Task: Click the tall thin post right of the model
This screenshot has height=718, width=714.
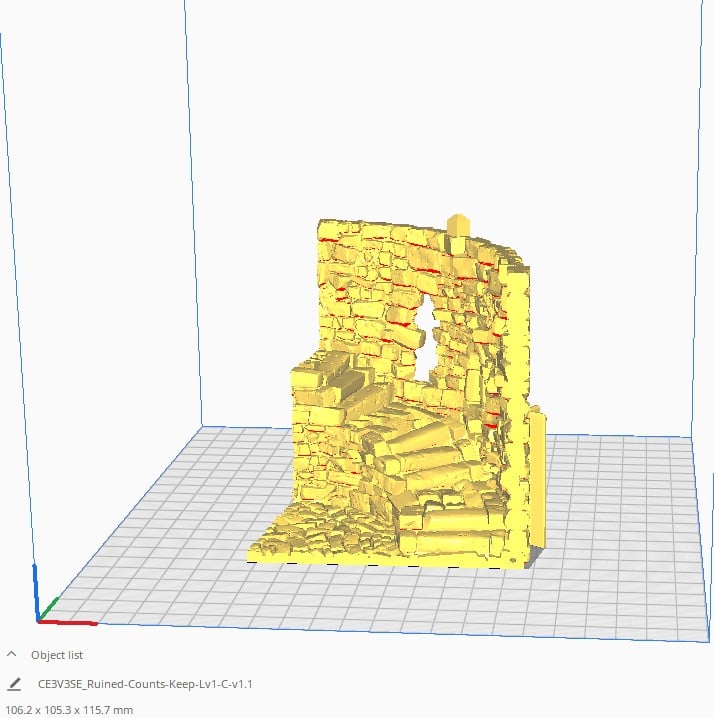Action: tap(538, 480)
